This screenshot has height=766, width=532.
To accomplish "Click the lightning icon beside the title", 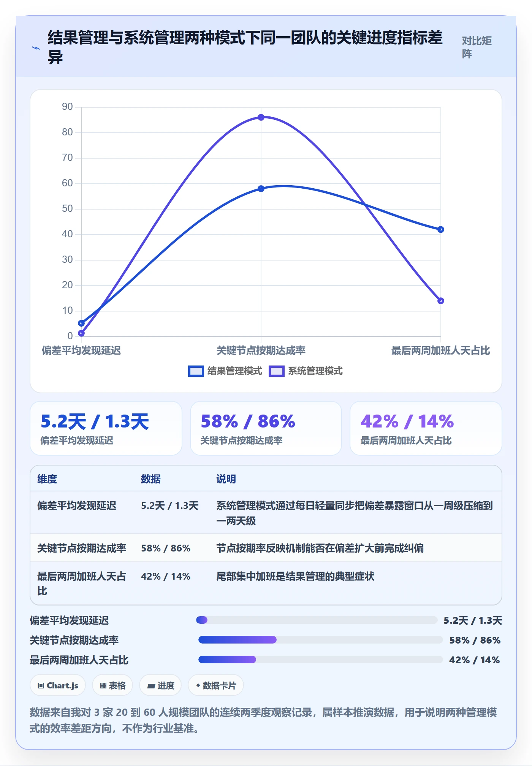I will pyautogui.click(x=36, y=48).
